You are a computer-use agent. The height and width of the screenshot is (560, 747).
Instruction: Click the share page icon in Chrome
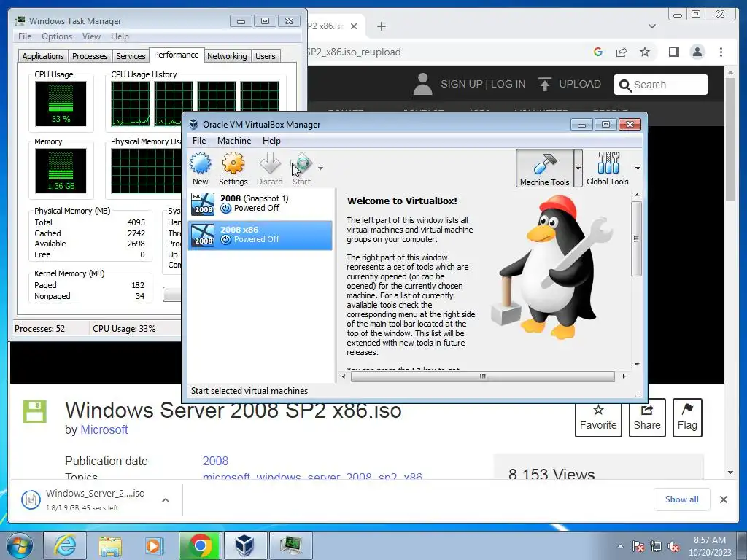[x=622, y=52]
